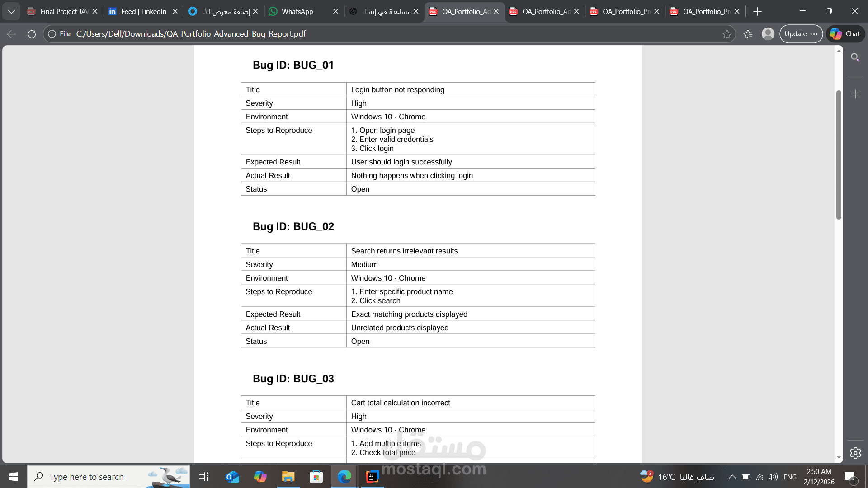Open Outlook from the taskbar
868x488 pixels.
pos(232,477)
